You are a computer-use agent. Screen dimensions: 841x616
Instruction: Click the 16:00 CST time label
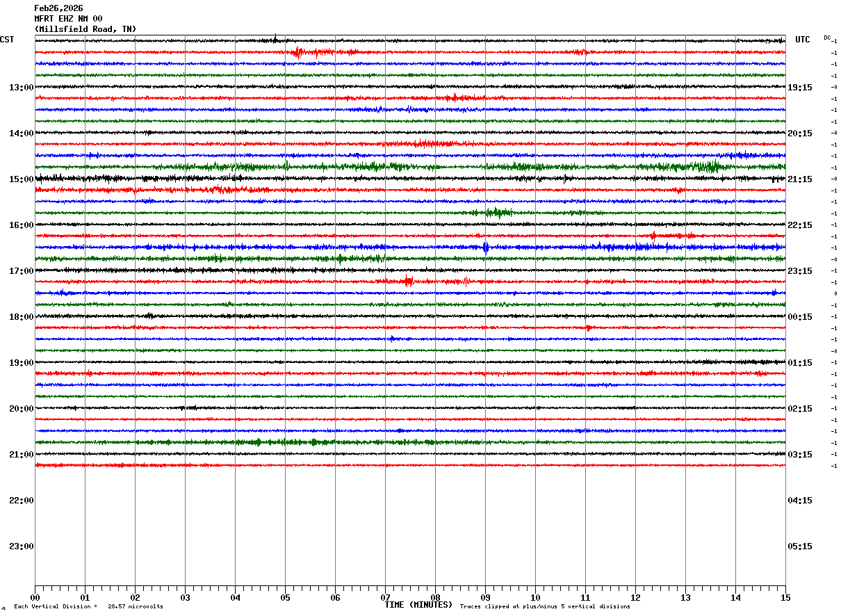(22, 225)
